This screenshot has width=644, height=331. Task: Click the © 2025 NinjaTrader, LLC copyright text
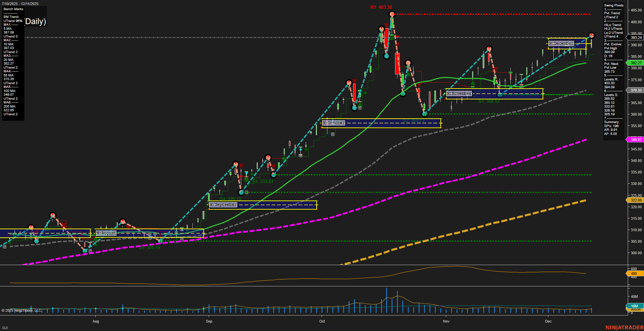[22, 310]
